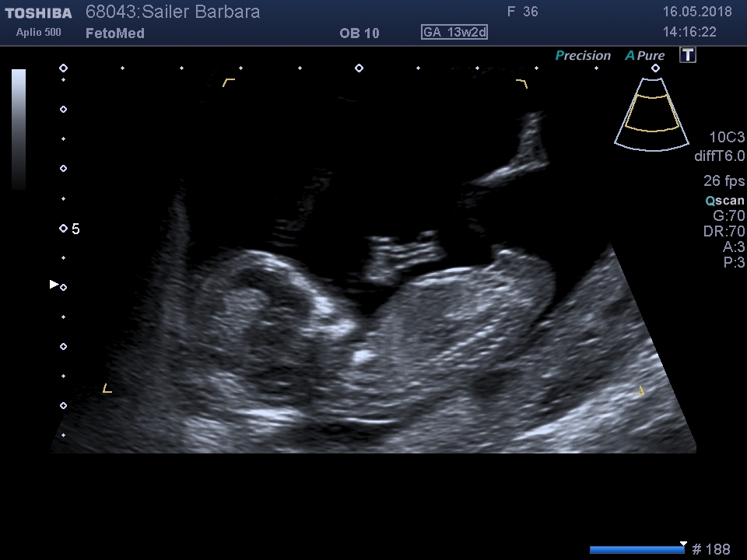Click the G:70 gain value
Image resolution: width=747 pixels, height=560 pixels.
[x=728, y=216]
